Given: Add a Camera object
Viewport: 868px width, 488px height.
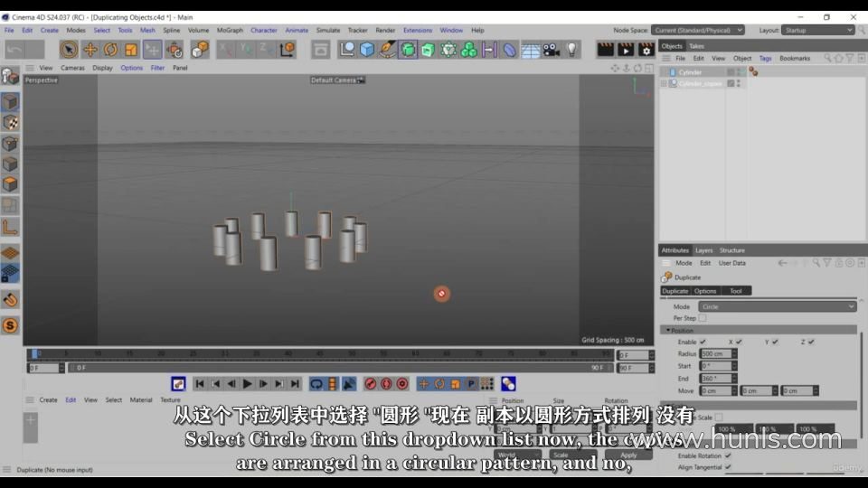Looking at the screenshot, I should coord(552,50).
